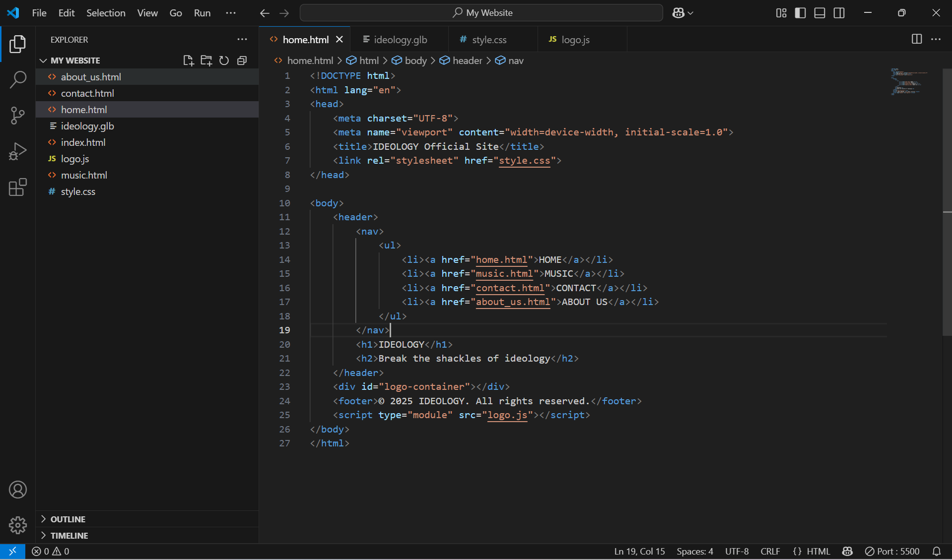
Task: Follow the logo.js src link in code
Action: (x=507, y=415)
